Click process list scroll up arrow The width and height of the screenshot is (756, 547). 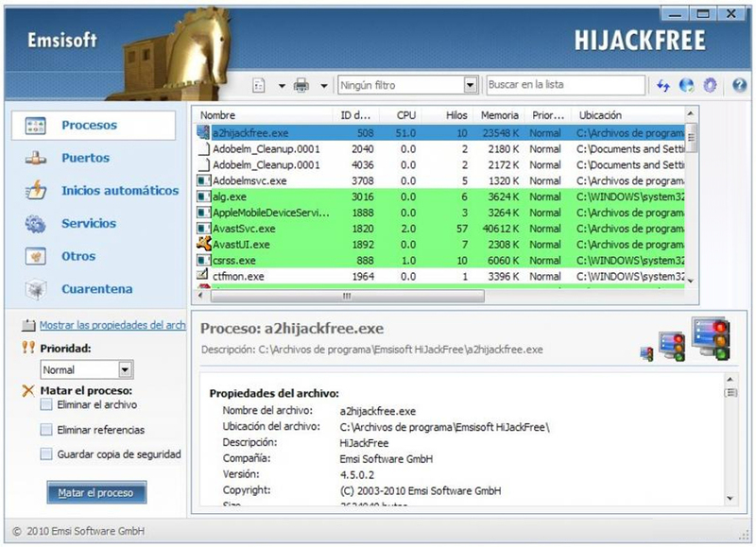coord(691,113)
